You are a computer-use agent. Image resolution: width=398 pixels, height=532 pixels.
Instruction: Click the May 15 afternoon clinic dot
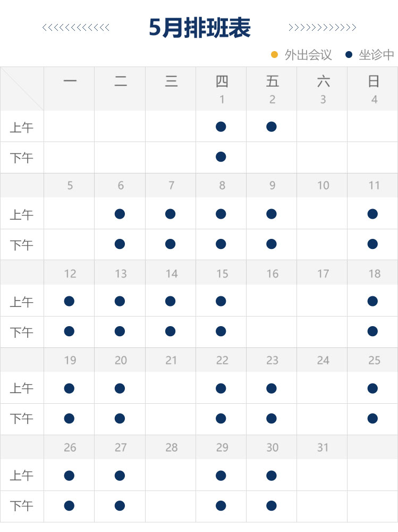pyautogui.click(x=221, y=331)
